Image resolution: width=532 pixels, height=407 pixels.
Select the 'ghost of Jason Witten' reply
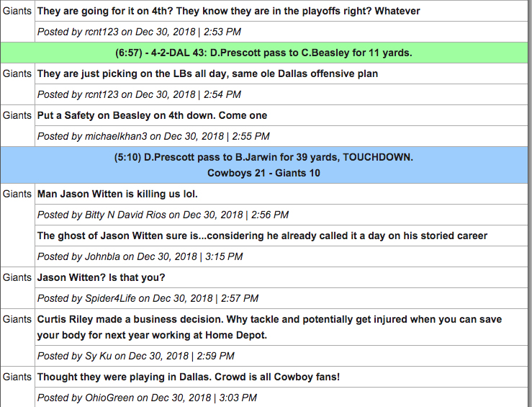point(262,236)
